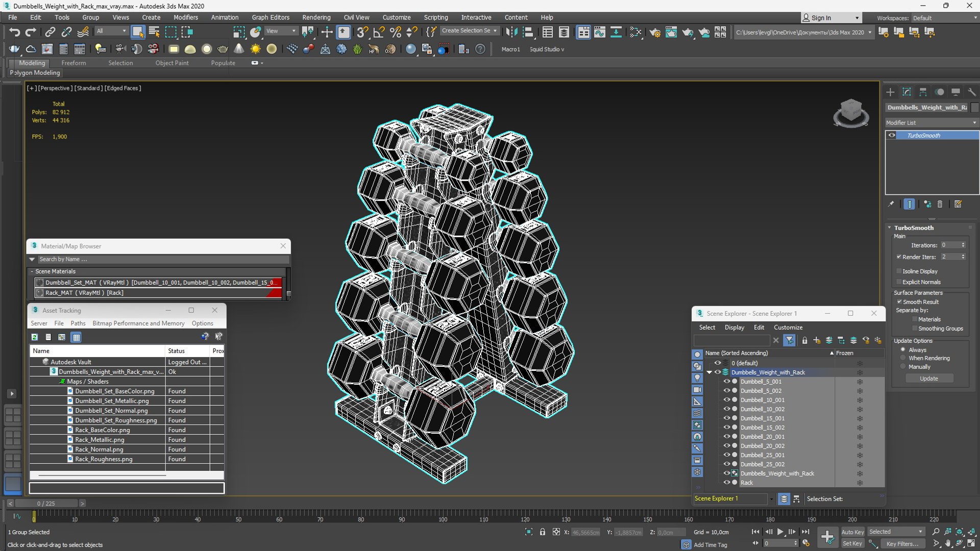980x551 pixels.
Task: Go to the end frame
Action: [805, 532]
